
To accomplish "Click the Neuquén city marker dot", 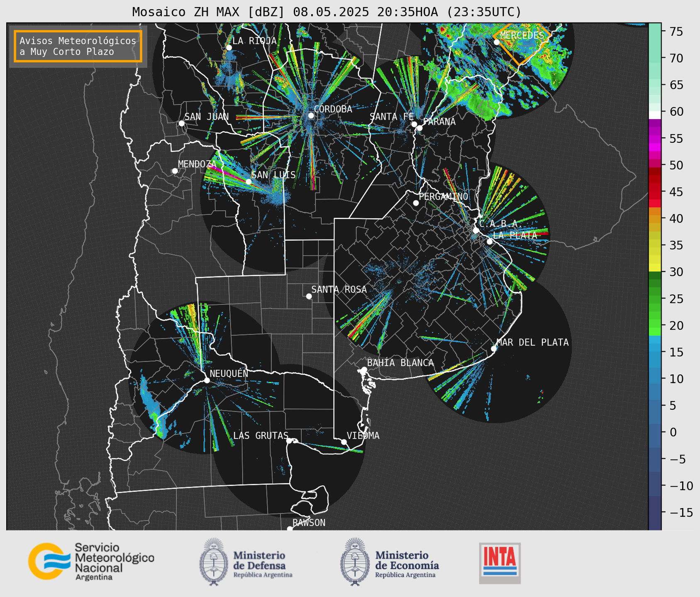I will [x=207, y=380].
